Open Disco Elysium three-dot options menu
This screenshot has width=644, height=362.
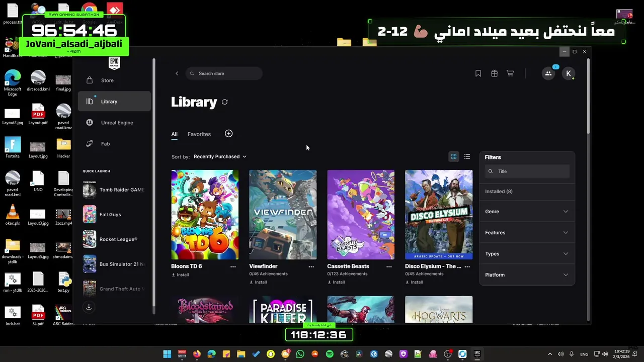click(467, 266)
